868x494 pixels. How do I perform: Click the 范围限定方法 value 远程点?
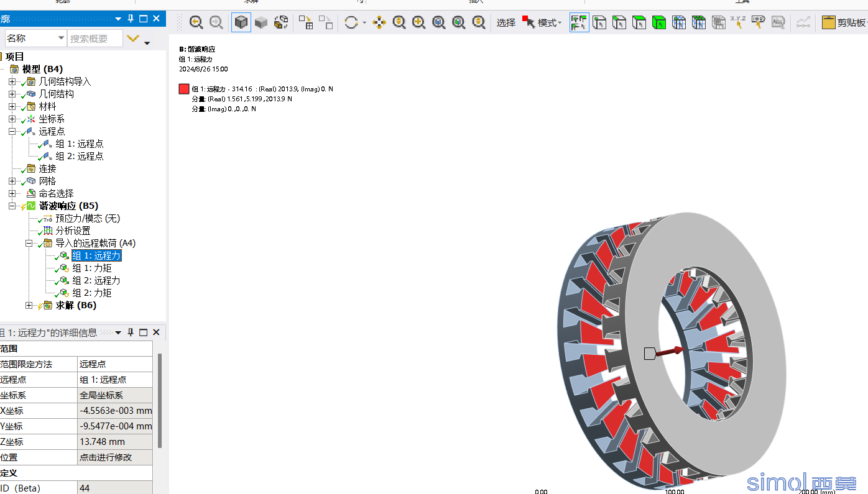point(115,364)
